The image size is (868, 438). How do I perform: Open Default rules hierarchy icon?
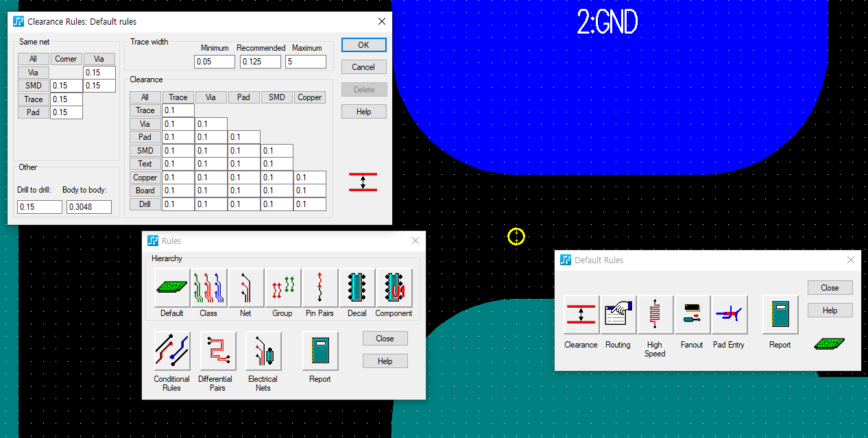tap(172, 289)
